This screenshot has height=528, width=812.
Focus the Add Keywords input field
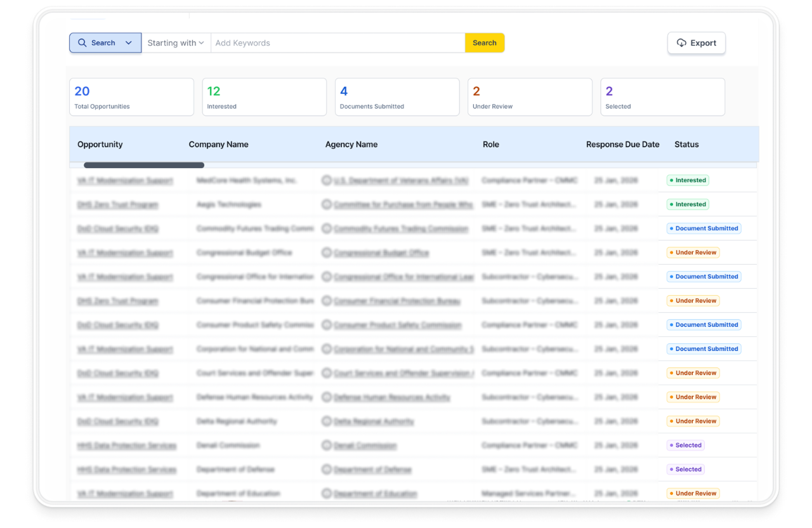(338, 43)
